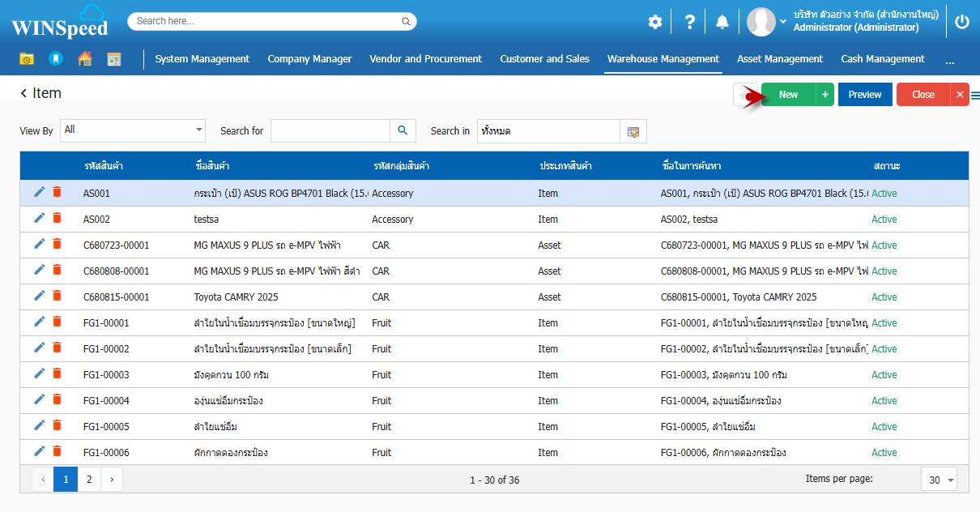Open the Customer and Sales menu
980x512 pixels.
pos(544,59)
